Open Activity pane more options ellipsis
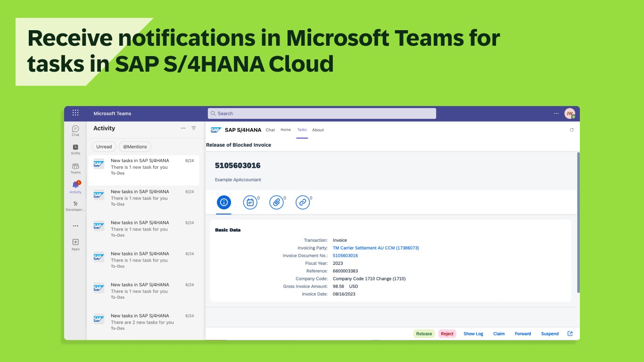 (x=183, y=128)
